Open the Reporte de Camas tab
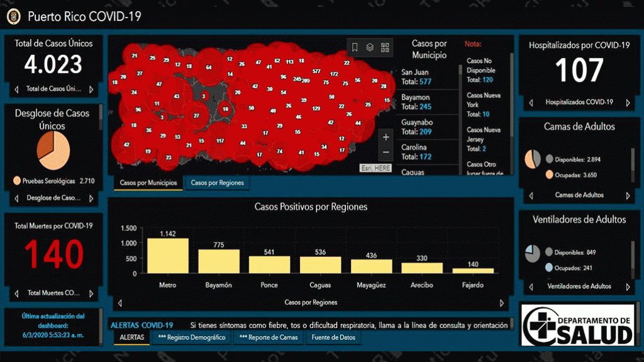The height and width of the screenshot is (362, 644). [269, 337]
